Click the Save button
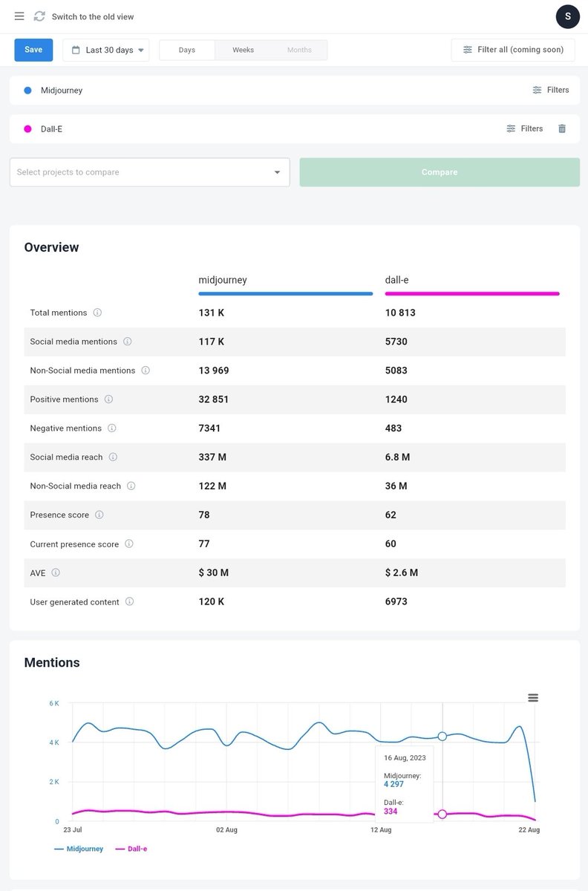Viewport: 588px width, 891px height. pos(33,50)
